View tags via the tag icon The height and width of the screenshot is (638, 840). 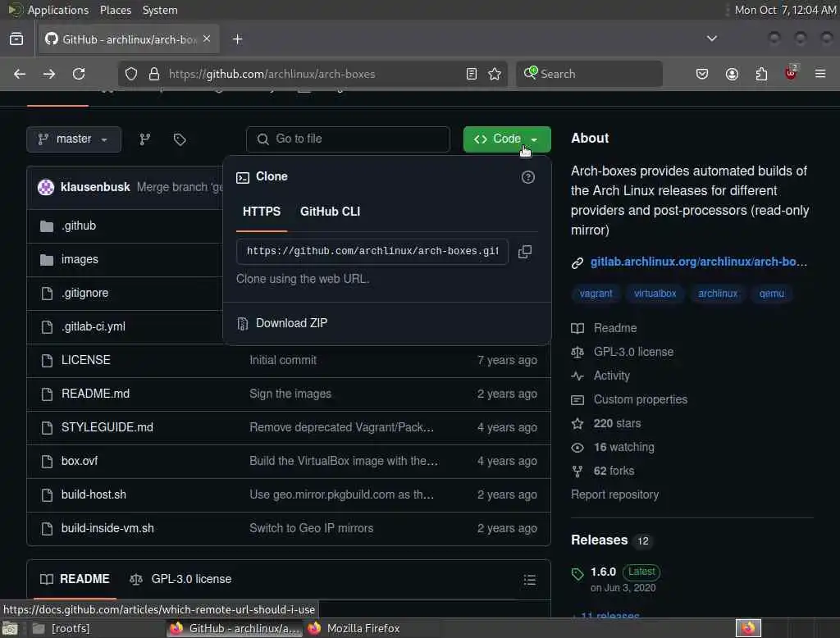click(180, 139)
